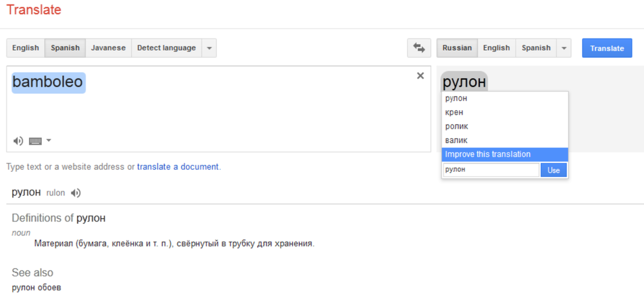Open the virtual keyboard input tool
This screenshot has width=644, height=298.
(35, 141)
